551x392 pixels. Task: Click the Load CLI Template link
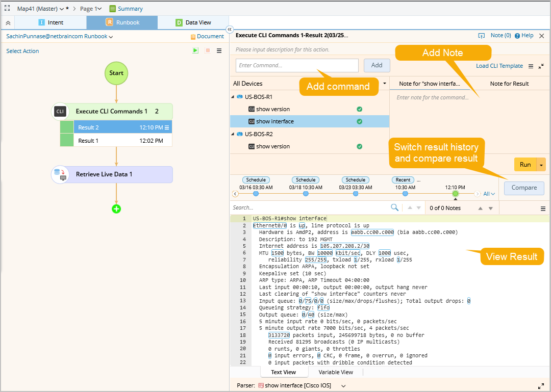(x=499, y=66)
